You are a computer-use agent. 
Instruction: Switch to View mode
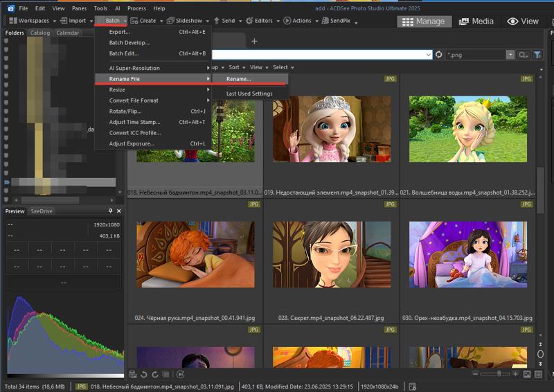click(523, 21)
